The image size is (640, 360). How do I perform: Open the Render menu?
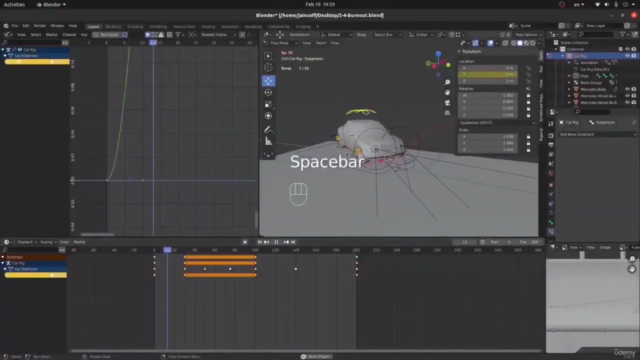click(x=40, y=26)
